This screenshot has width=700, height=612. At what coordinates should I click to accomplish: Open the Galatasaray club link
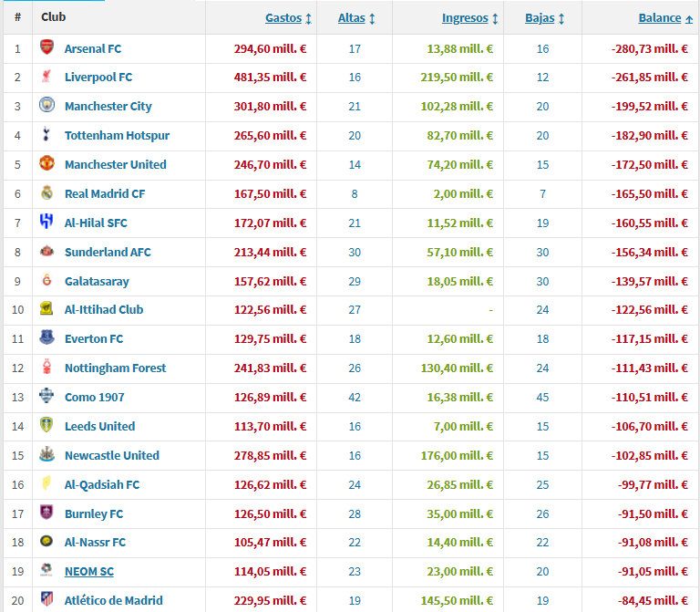(x=97, y=282)
